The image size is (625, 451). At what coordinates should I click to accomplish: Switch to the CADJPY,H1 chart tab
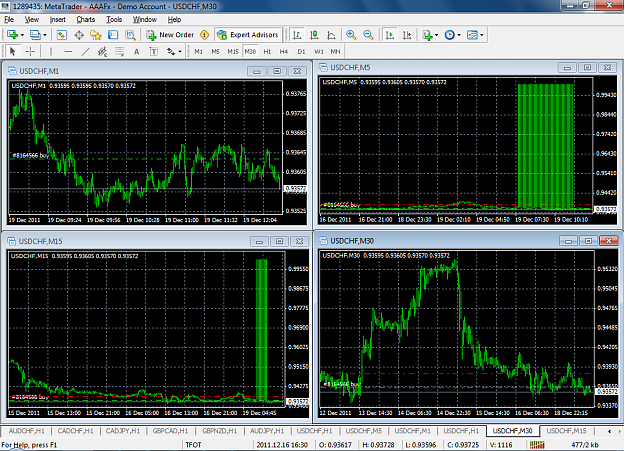pos(123,431)
